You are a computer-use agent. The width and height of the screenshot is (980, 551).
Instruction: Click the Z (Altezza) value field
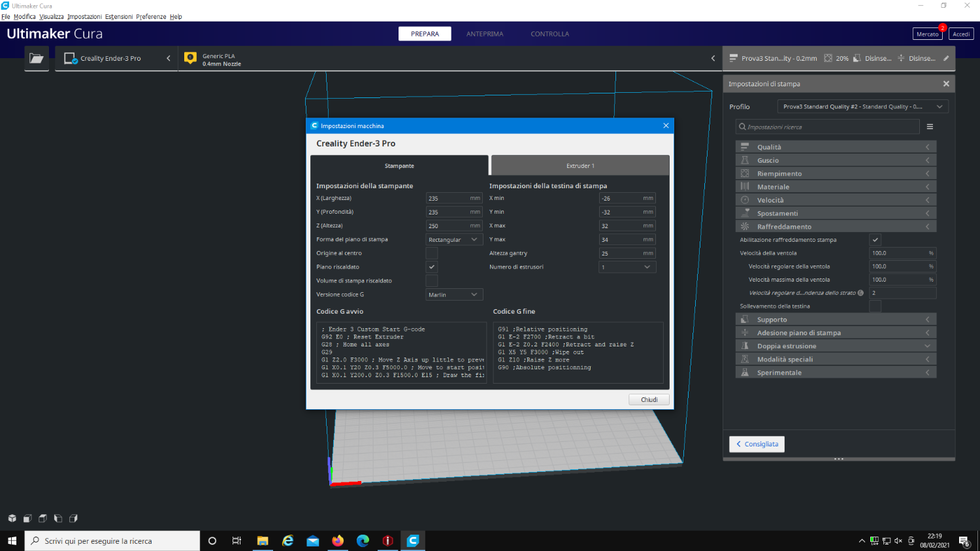point(454,225)
